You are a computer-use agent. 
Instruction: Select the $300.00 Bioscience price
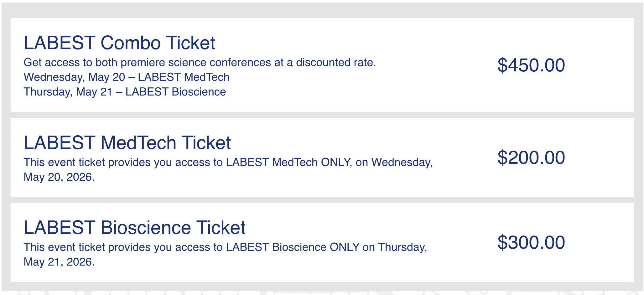(x=532, y=242)
